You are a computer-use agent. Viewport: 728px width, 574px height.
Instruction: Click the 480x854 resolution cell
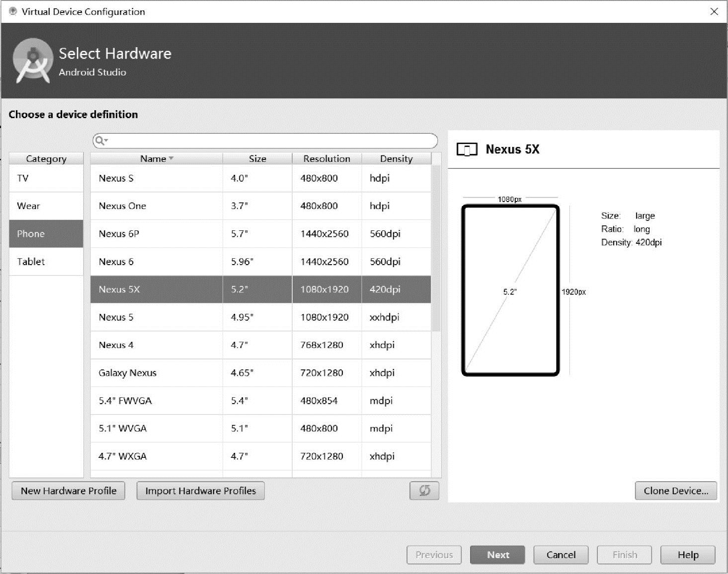tap(327, 401)
